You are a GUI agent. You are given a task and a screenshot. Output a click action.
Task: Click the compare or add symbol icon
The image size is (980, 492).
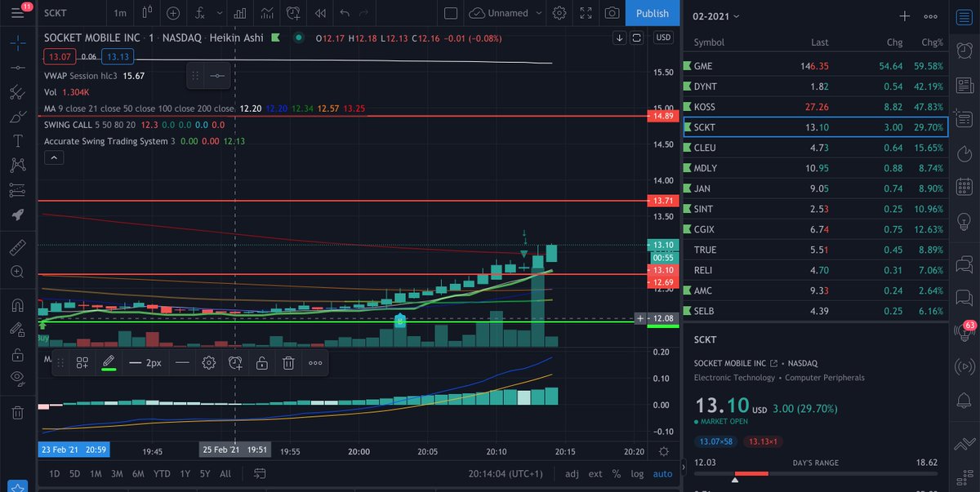click(x=174, y=13)
